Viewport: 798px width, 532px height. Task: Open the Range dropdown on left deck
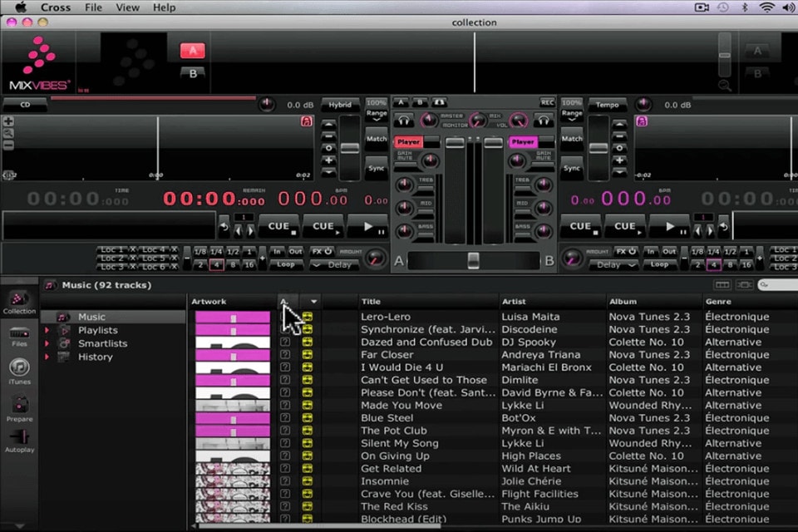coord(377,116)
